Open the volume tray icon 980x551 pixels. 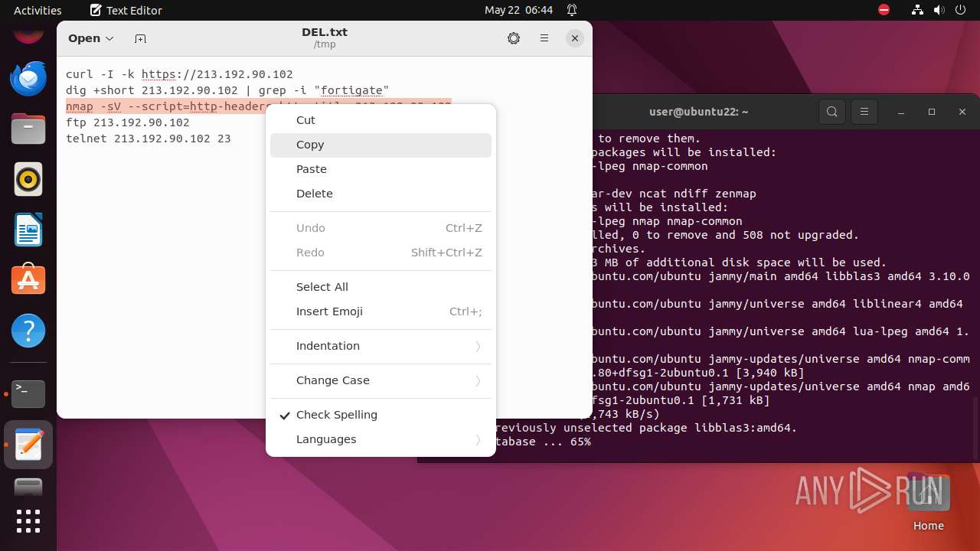coord(939,10)
